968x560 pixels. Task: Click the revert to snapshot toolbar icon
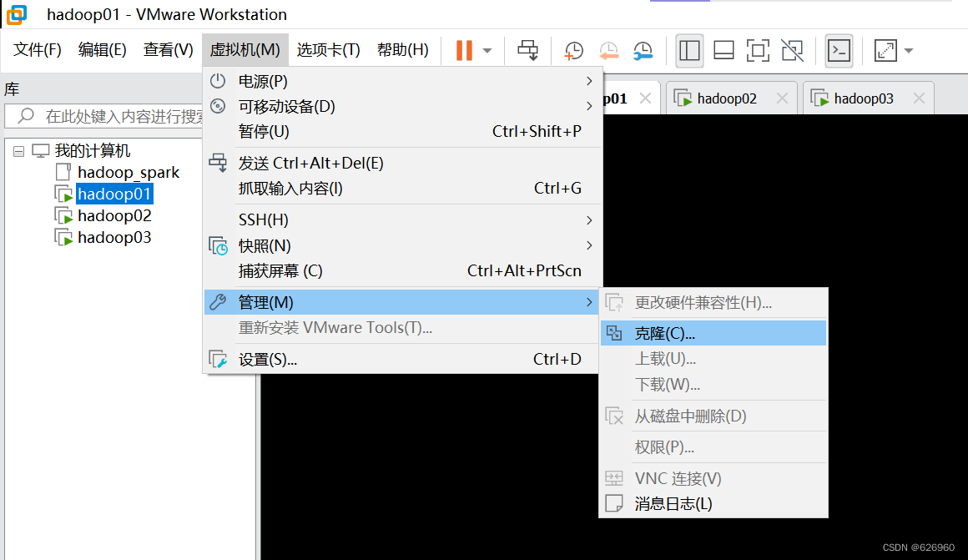click(608, 51)
